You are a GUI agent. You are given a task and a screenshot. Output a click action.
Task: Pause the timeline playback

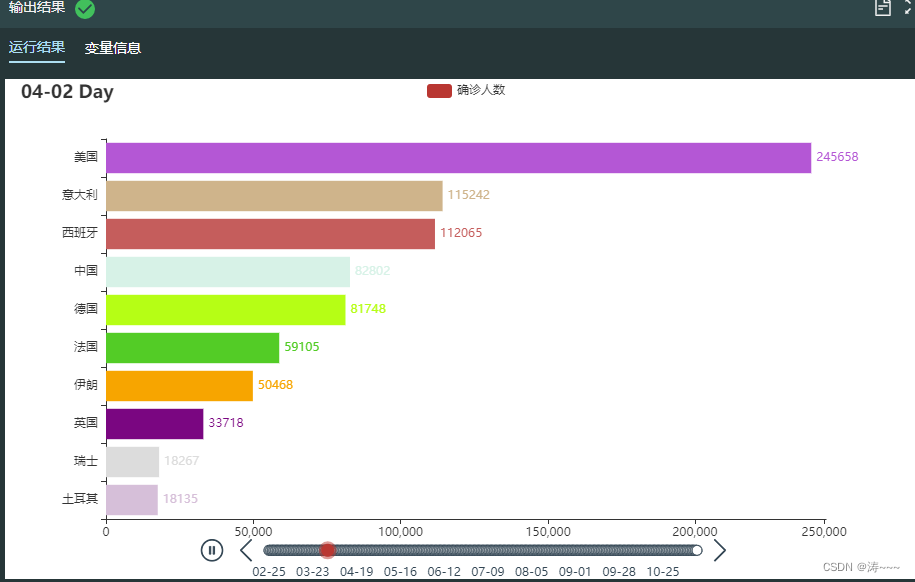pos(212,550)
